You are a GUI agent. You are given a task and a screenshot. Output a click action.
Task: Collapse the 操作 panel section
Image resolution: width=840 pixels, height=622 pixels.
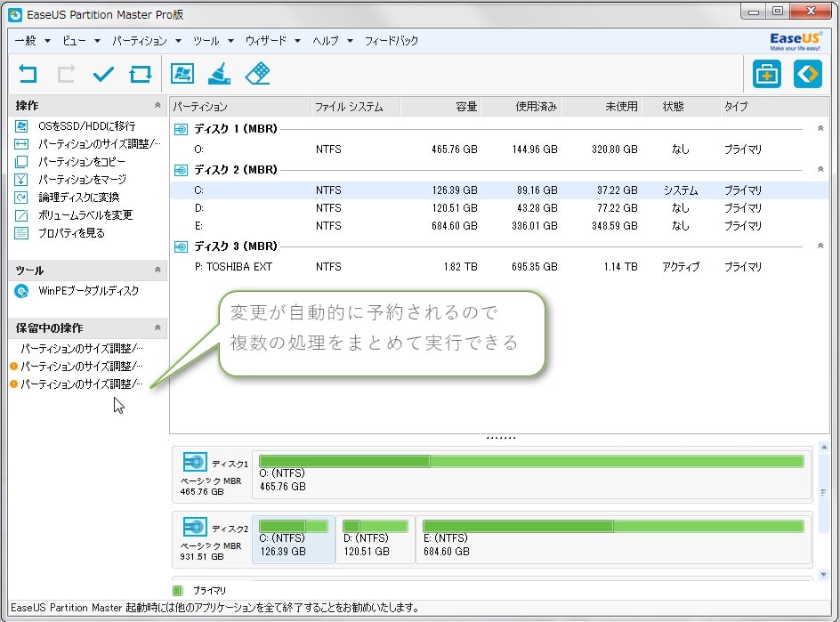(157, 106)
